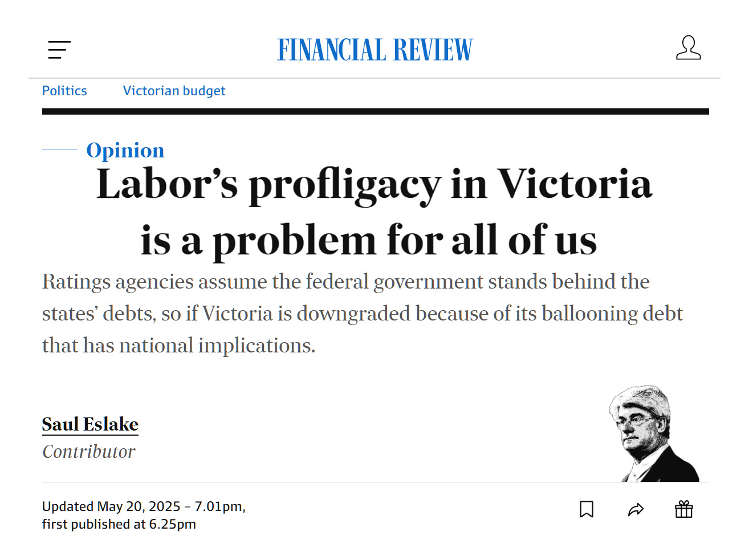Viewport: 749px width, 560px height.
Task: Click the grey line under the masthead
Action: (374, 78)
